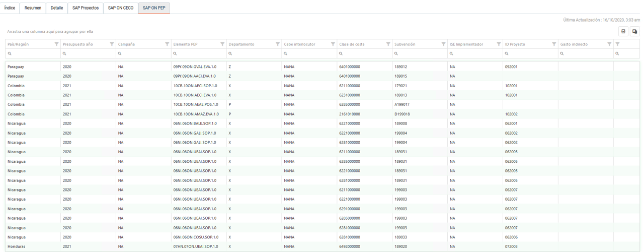Viewport: 644px width, 252px height.
Task: Open the Detalle tab
Action: tap(57, 8)
